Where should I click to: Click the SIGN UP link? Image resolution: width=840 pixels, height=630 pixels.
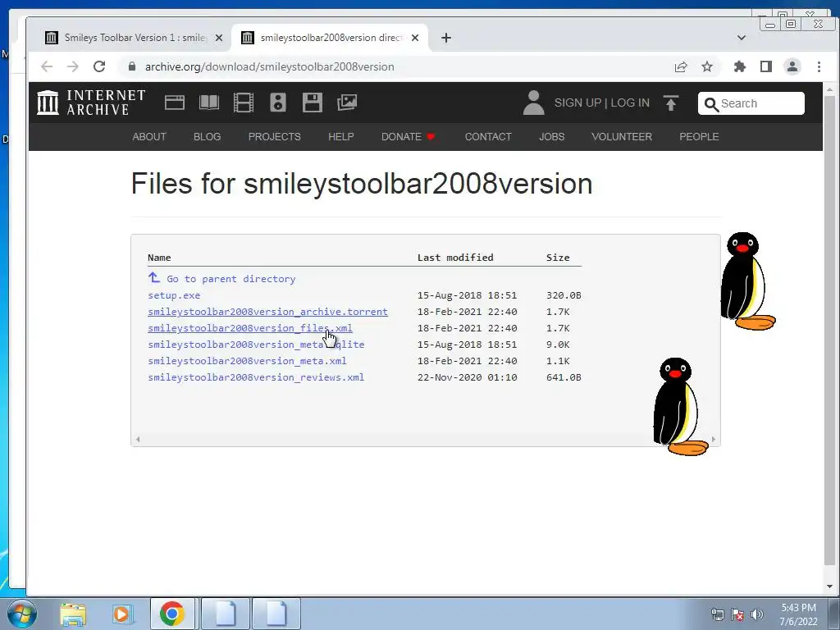pos(577,103)
